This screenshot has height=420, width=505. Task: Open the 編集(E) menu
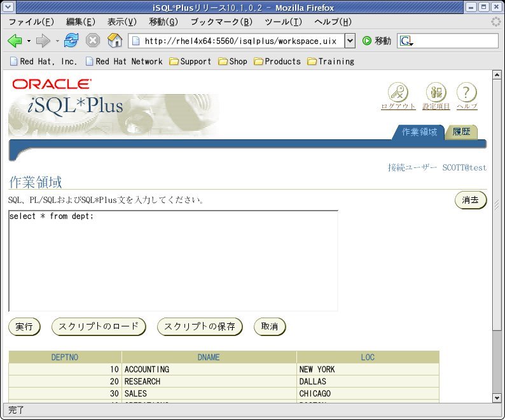81,22
